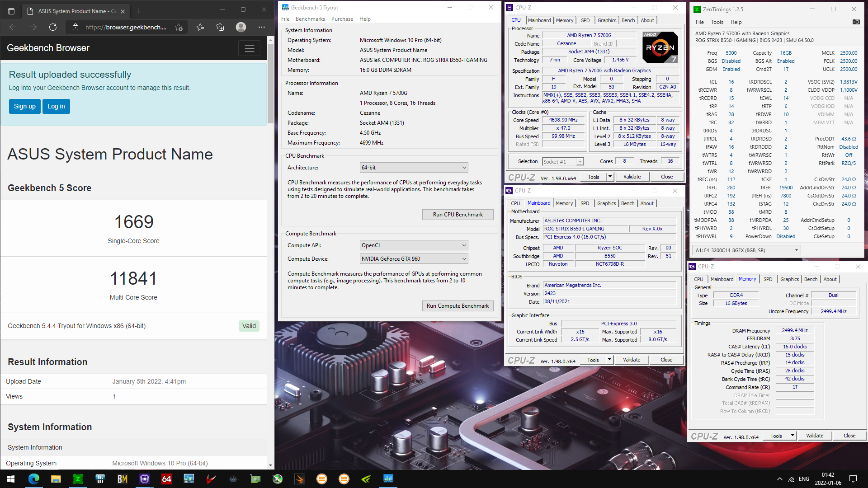Open Geekbench Benchmarks menu

coord(310,19)
